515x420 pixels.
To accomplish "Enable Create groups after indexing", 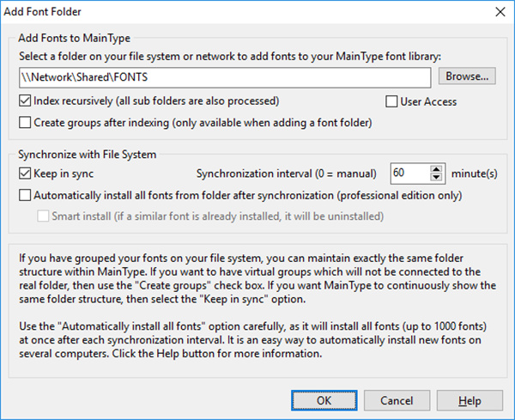I will click(x=25, y=122).
